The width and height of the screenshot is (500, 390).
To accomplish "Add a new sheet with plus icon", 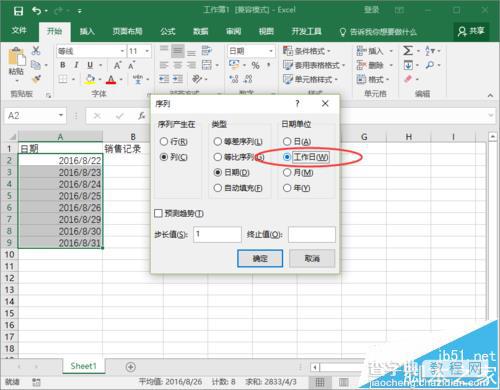I will 131,367.
